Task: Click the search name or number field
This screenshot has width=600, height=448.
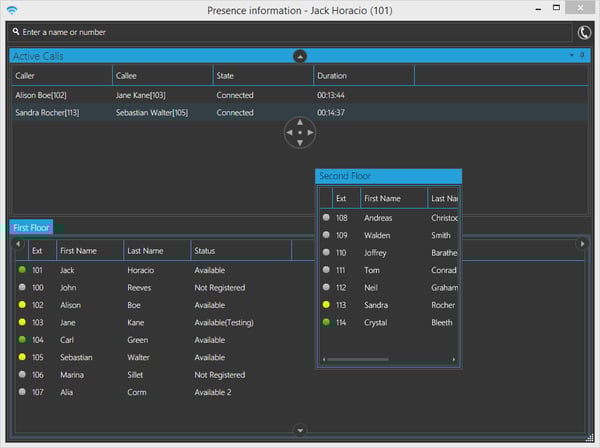Action: pyautogui.click(x=289, y=32)
